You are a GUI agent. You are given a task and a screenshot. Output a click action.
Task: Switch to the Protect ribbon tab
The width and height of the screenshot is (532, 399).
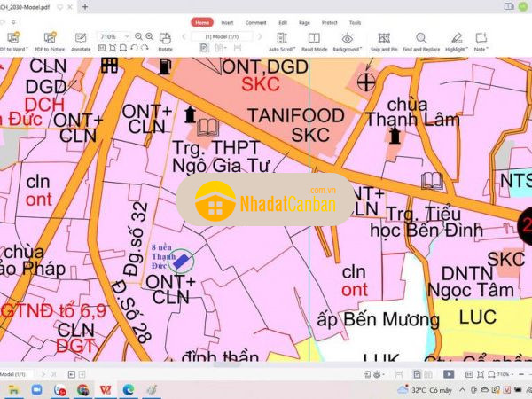pyautogui.click(x=330, y=22)
